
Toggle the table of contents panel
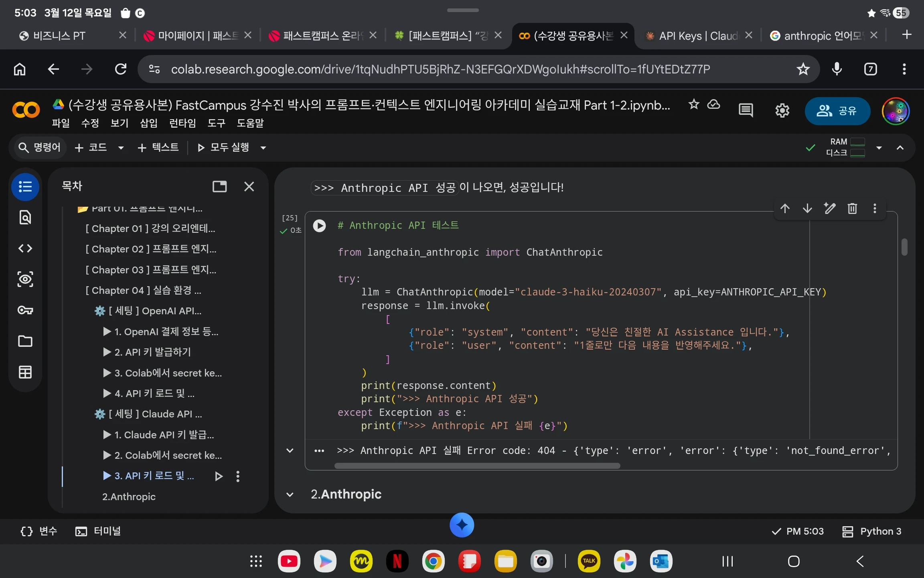(25, 187)
